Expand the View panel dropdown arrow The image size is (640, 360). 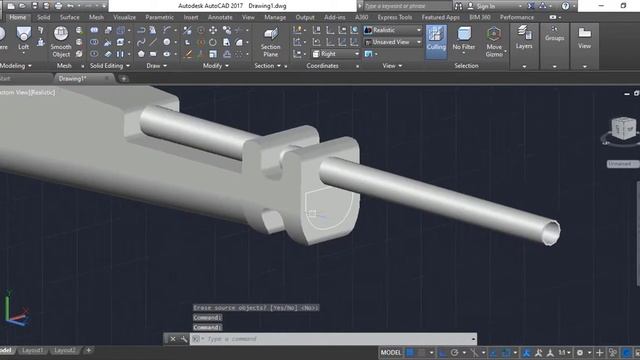click(400, 66)
